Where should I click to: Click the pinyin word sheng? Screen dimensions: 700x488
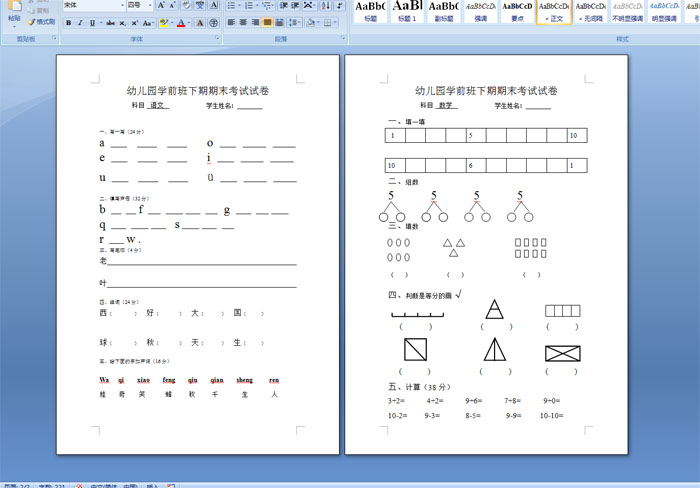[x=245, y=380]
